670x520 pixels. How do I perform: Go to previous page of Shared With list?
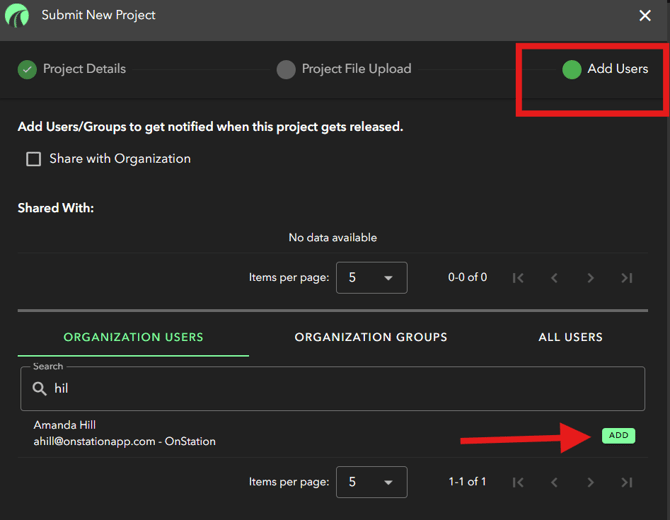pyautogui.click(x=554, y=278)
